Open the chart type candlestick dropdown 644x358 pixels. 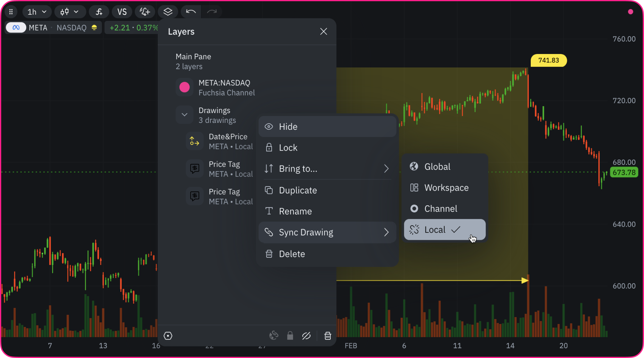click(x=69, y=12)
